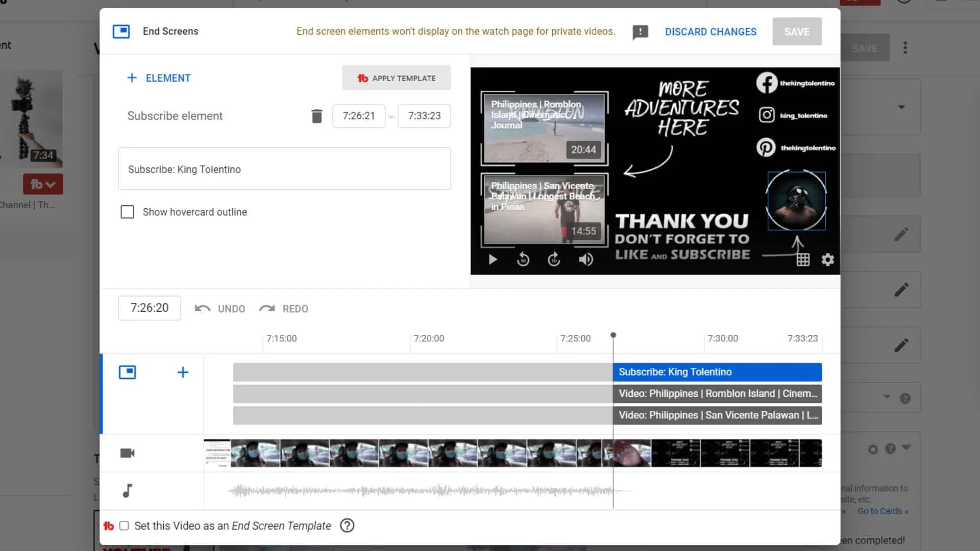Click Undo in timeline toolbar
Image resolution: width=980 pixels, height=551 pixels.
(x=220, y=309)
